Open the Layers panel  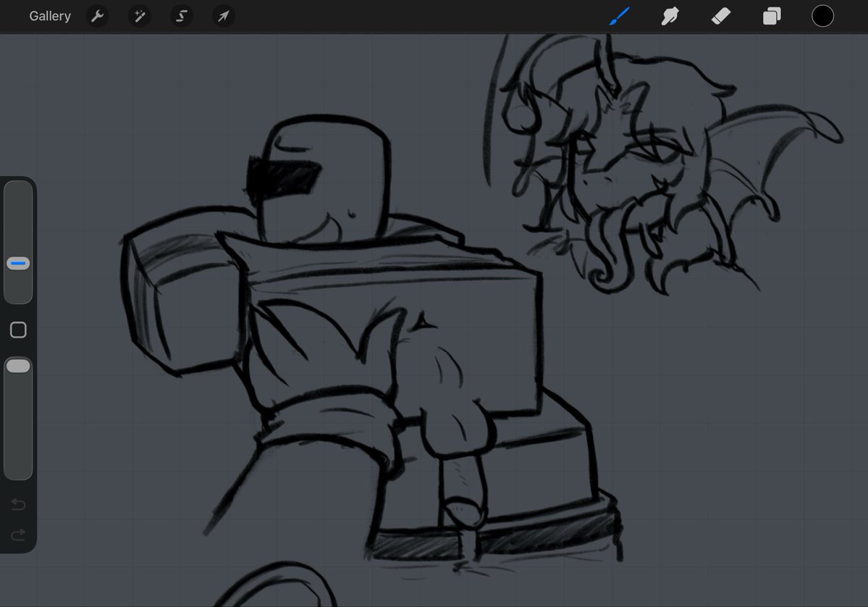pos(772,16)
